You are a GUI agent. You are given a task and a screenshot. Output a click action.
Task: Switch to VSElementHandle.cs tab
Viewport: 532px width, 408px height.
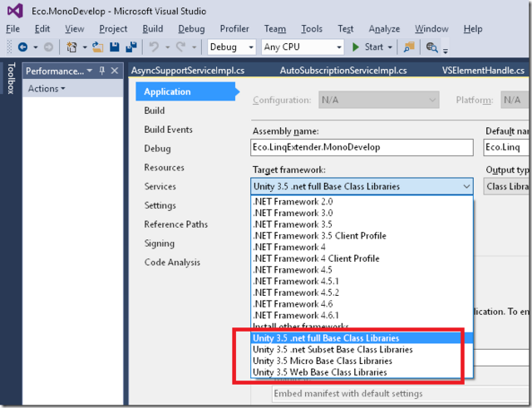(x=483, y=71)
